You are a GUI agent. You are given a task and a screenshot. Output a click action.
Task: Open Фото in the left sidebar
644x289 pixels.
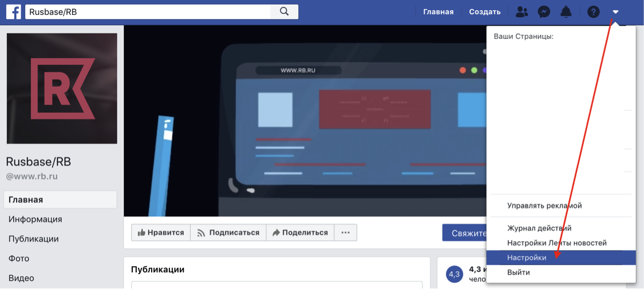point(19,259)
